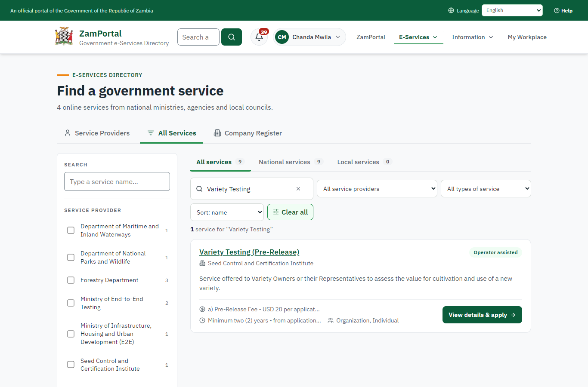Screen dimensions: 588x387
Task: Check Department of National Parks and Wildlife
Action: [71, 258]
